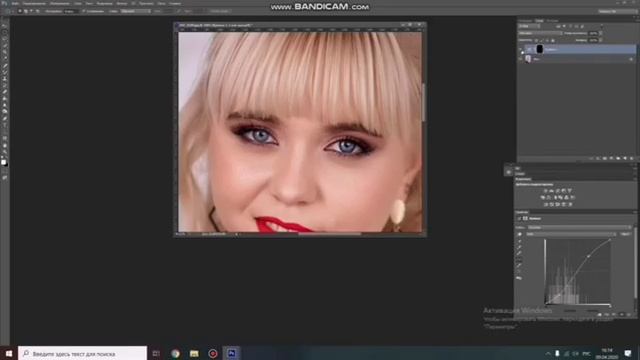The image size is (640, 360).
Task: Select the Eraser tool
Action: coord(4,92)
